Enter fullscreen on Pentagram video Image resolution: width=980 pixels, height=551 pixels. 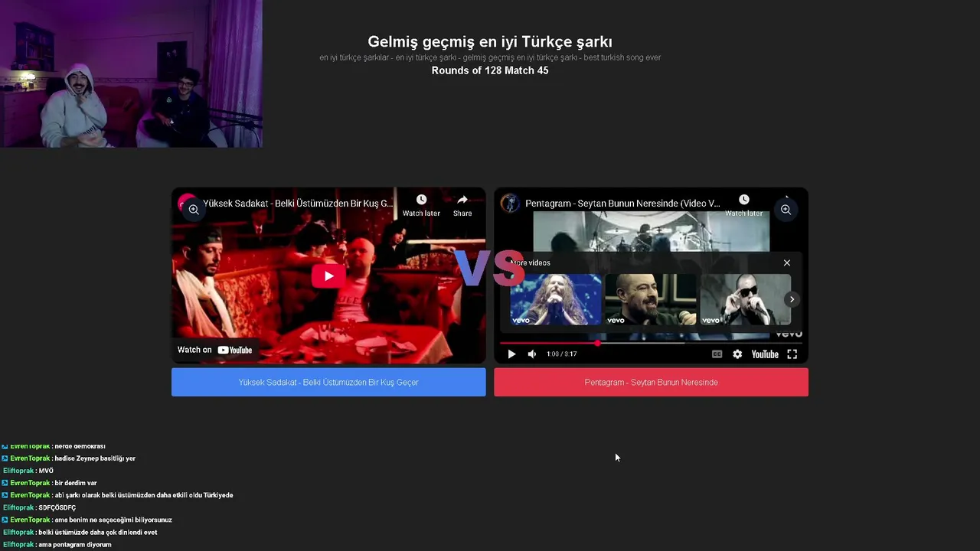792,354
